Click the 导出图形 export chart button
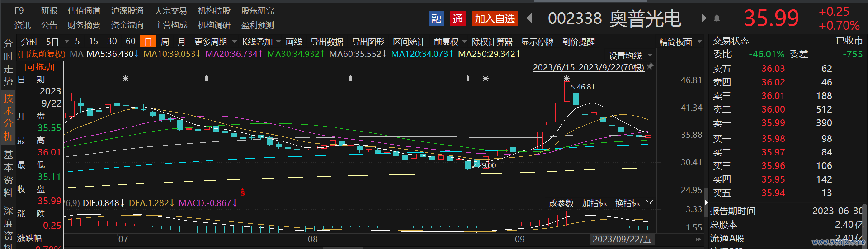868x249 pixels. coord(368,42)
